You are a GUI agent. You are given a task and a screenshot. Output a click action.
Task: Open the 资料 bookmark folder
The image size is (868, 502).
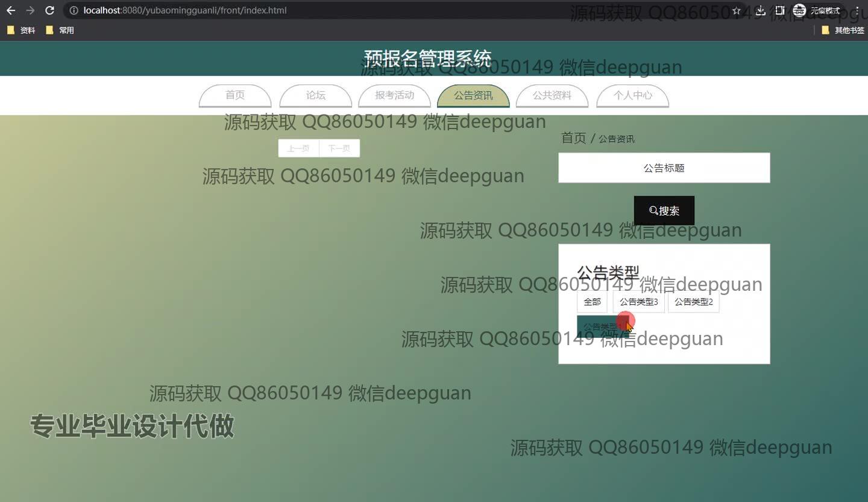[x=21, y=30]
